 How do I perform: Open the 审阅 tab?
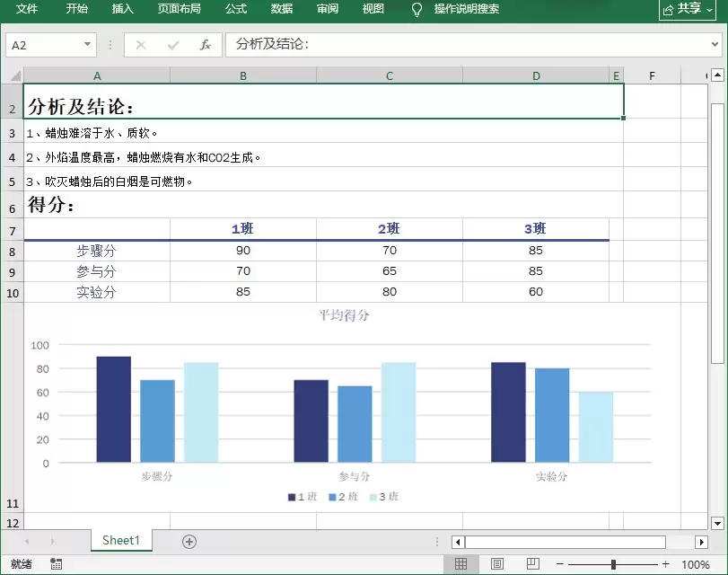pyautogui.click(x=328, y=8)
